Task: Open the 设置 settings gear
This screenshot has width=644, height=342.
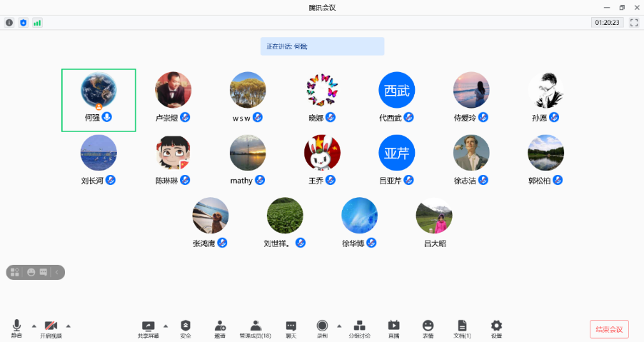Action: point(496,328)
